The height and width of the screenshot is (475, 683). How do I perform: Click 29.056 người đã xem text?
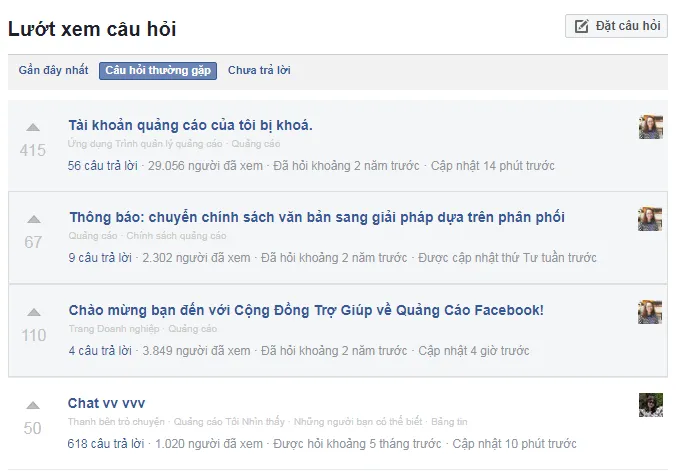tap(205, 166)
